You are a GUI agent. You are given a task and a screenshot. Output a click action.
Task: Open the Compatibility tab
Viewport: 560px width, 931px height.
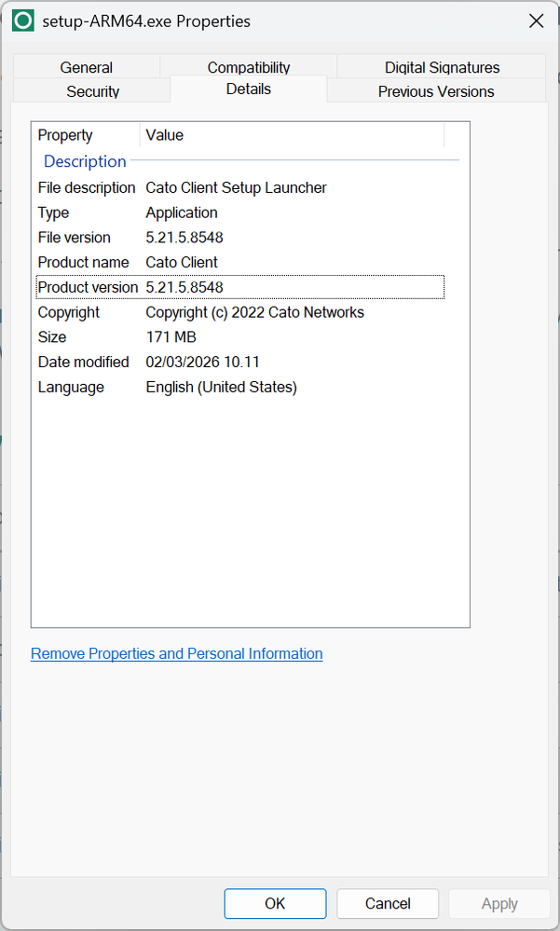pyautogui.click(x=248, y=67)
